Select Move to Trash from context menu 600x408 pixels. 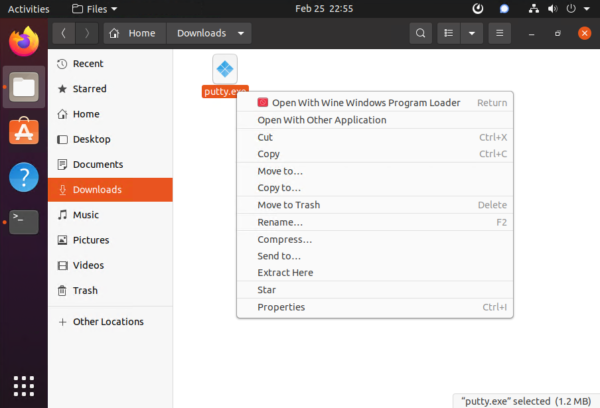click(288, 205)
